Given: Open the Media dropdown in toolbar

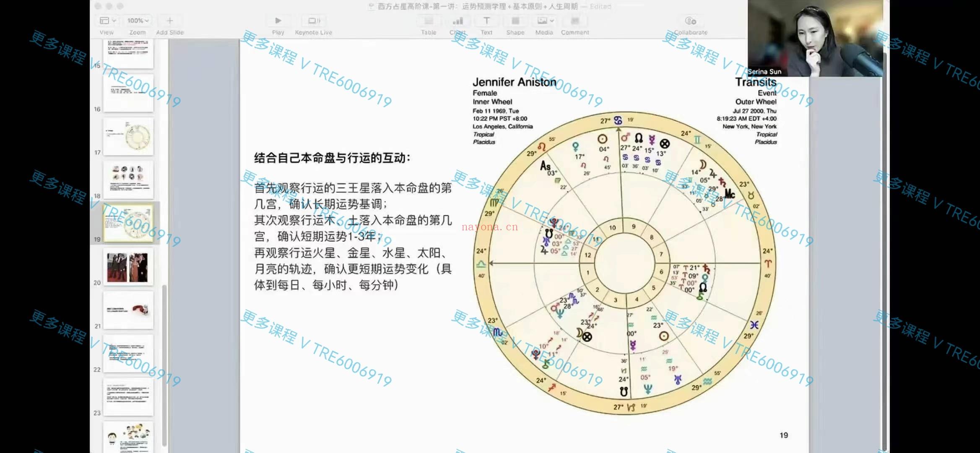Looking at the screenshot, I should 545,21.
